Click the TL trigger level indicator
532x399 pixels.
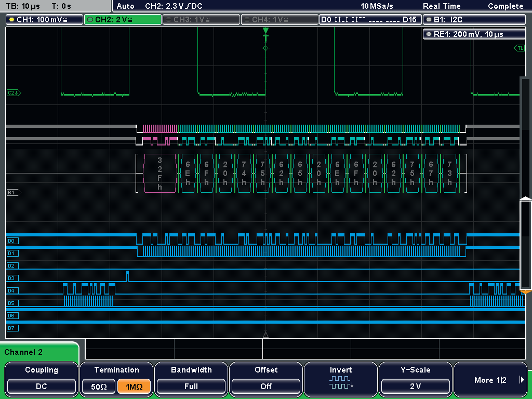point(519,48)
